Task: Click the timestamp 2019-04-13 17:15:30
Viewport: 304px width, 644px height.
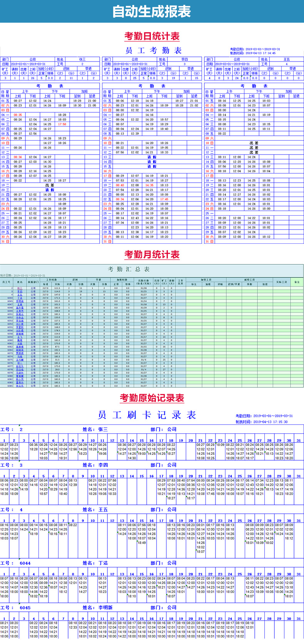Action: [x=271, y=421]
